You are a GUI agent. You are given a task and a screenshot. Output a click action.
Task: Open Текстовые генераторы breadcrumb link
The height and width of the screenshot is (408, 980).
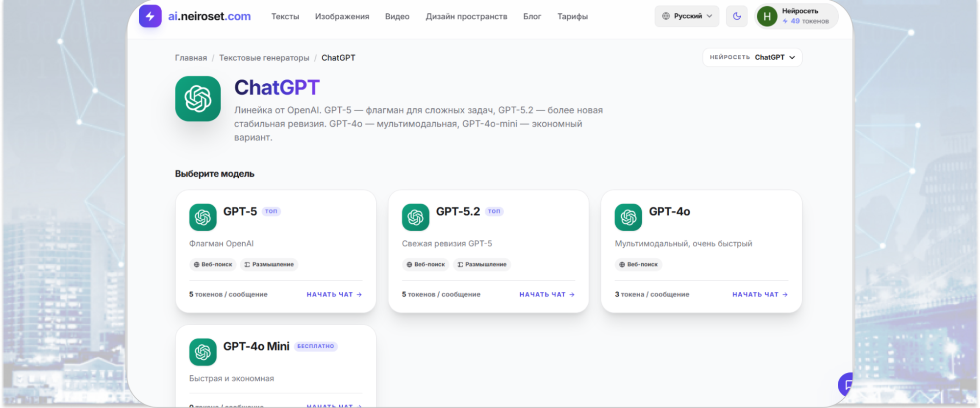click(x=264, y=58)
